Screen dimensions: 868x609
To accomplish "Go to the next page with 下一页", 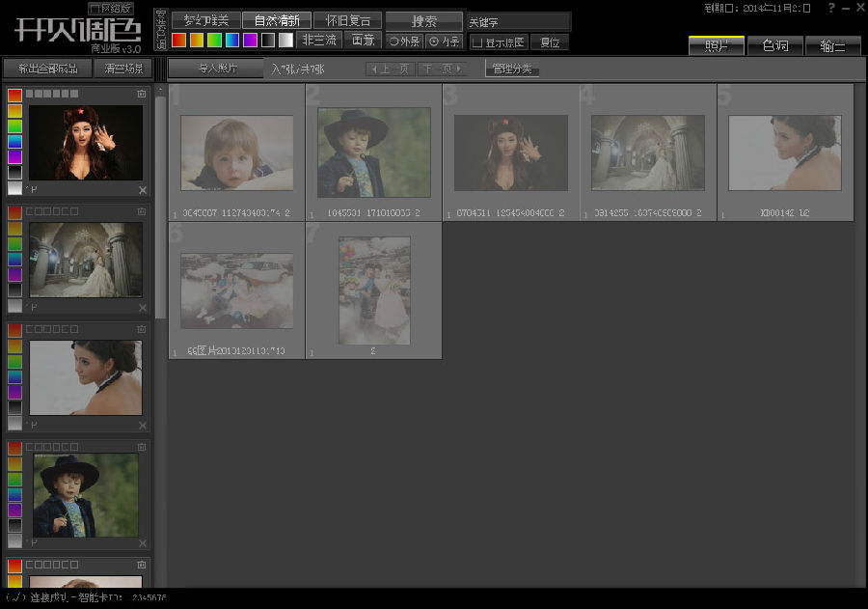I will [x=442, y=69].
